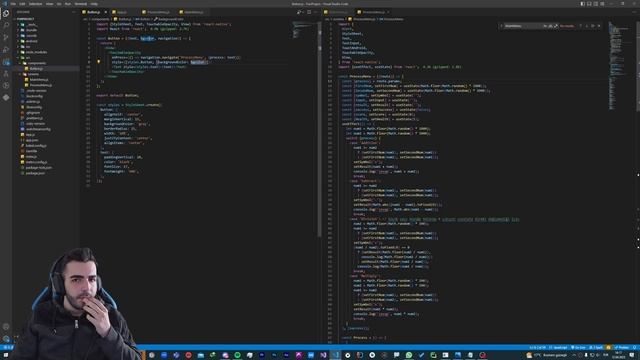Toggle the secondary side bar layout button

[x=596, y=4]
